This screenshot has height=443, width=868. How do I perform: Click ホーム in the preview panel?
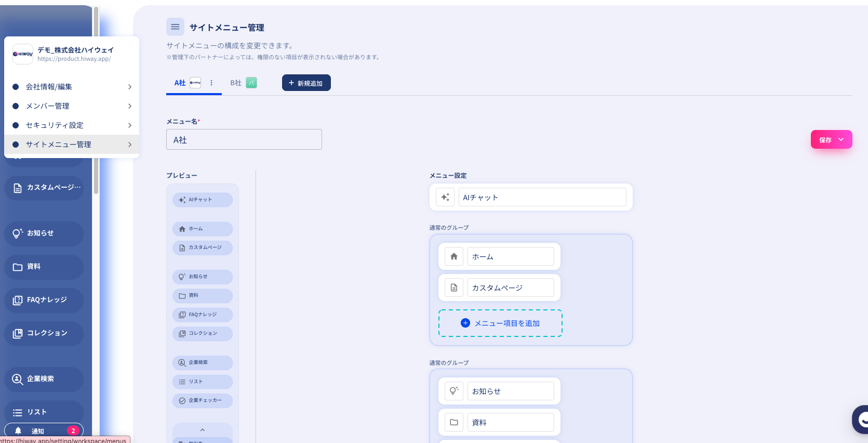(203, 229)
